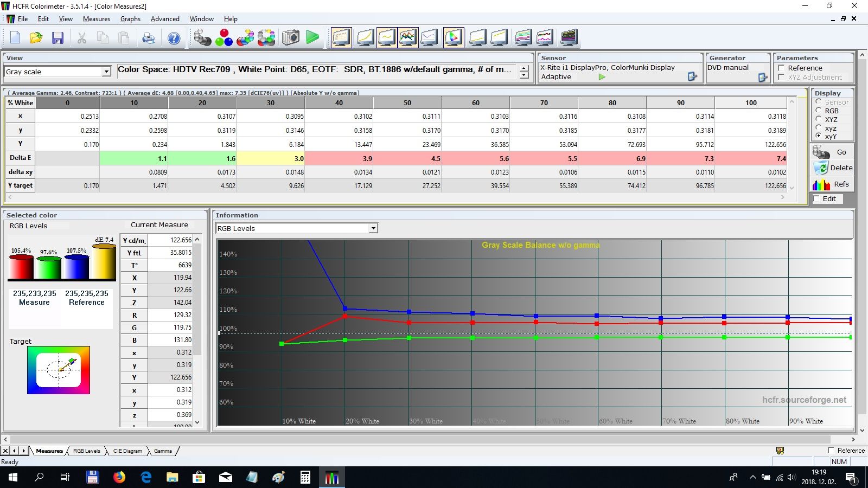Toggle Reference checkbox in bottom status area
The width and height of the screenshot is (868, 488).
[831, 451]
